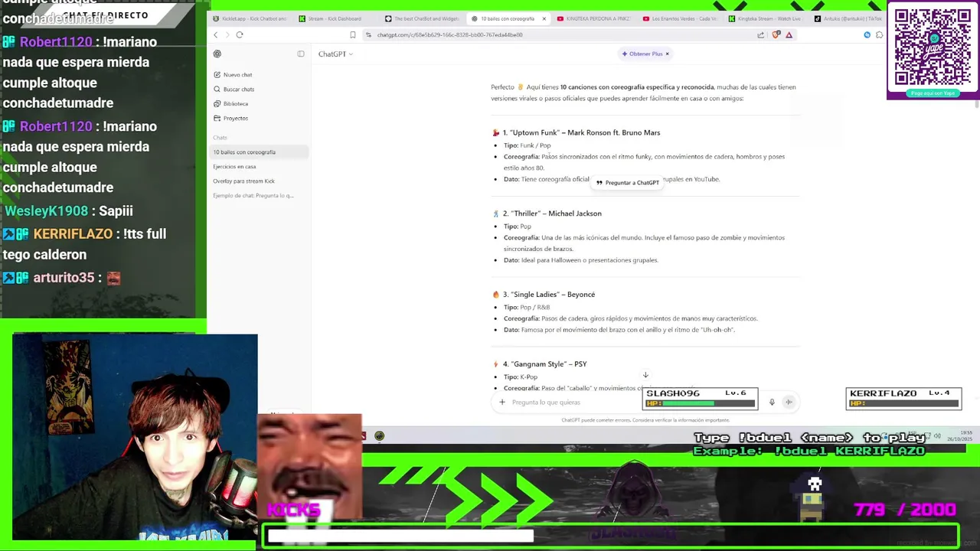Click the SLASH096 HP bar
The height and width of the screenshot is (551, 980).
(x=700, y=403)
